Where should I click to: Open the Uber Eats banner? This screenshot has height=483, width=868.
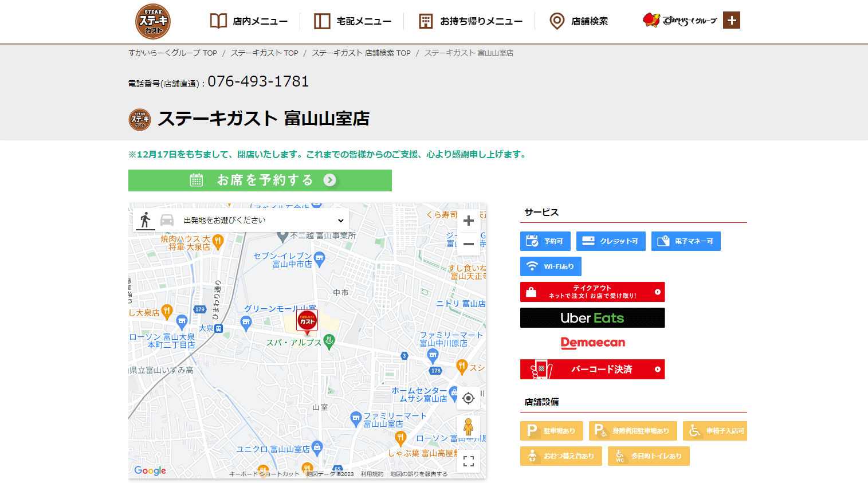point(592,318)
